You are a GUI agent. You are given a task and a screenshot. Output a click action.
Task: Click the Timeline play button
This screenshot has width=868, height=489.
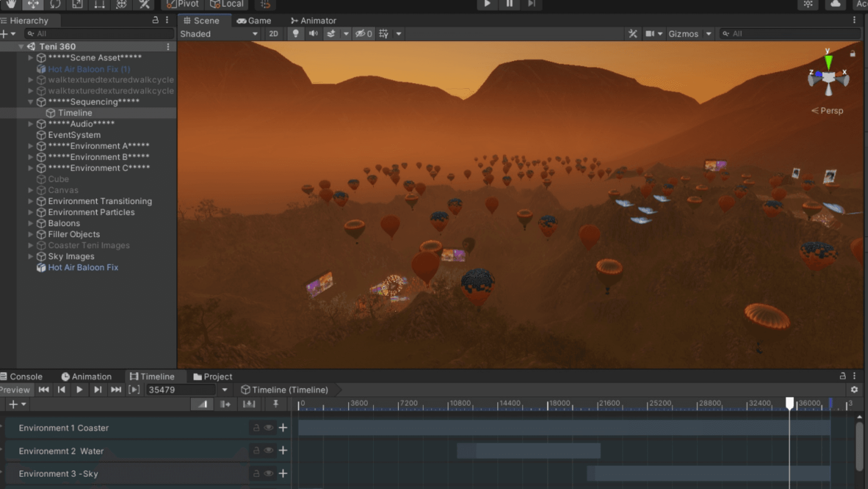tap(79, 389)
